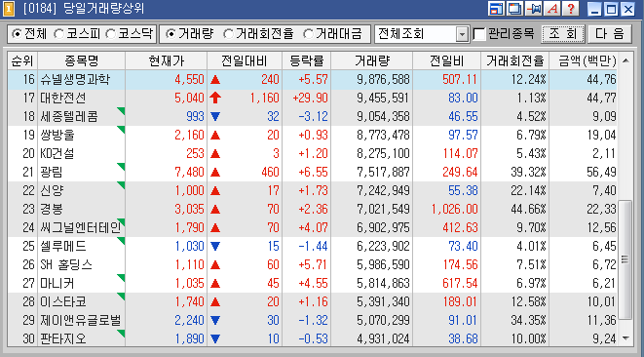Open font settings with the A icon
This screenshot has width=644, height=357.
(552, 9)
